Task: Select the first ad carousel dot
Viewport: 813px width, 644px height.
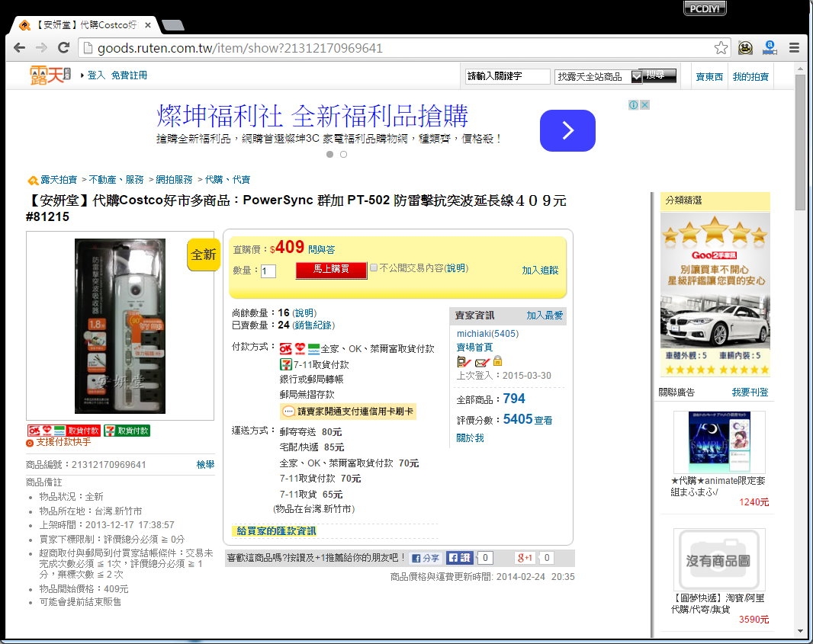Action: [x=329, y=155]
